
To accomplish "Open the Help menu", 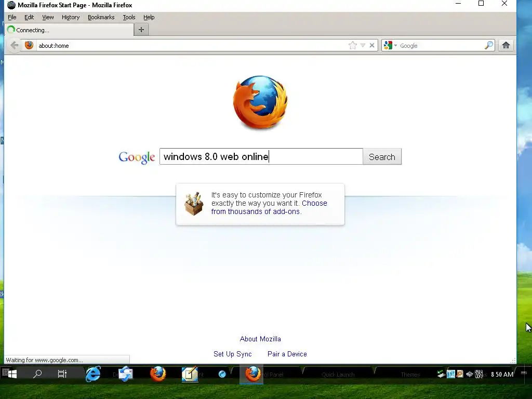I will [149, 17].
